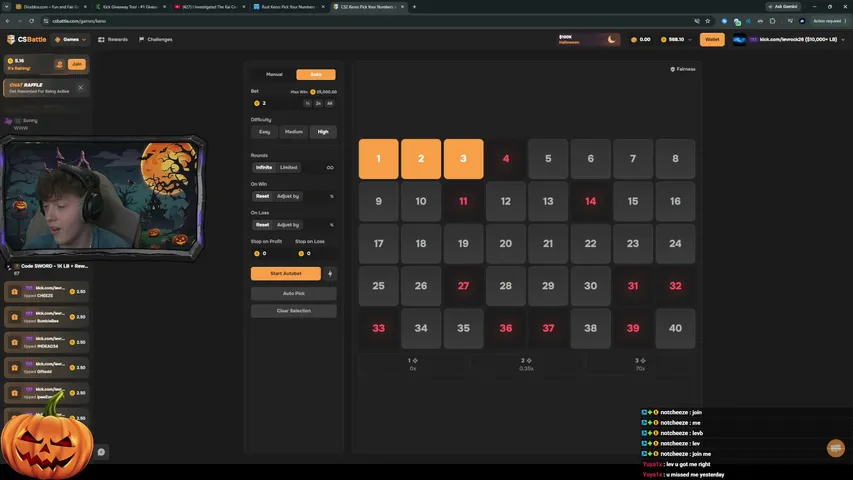Select Infinite rounds
853x480 pixels.
[264, 167]
